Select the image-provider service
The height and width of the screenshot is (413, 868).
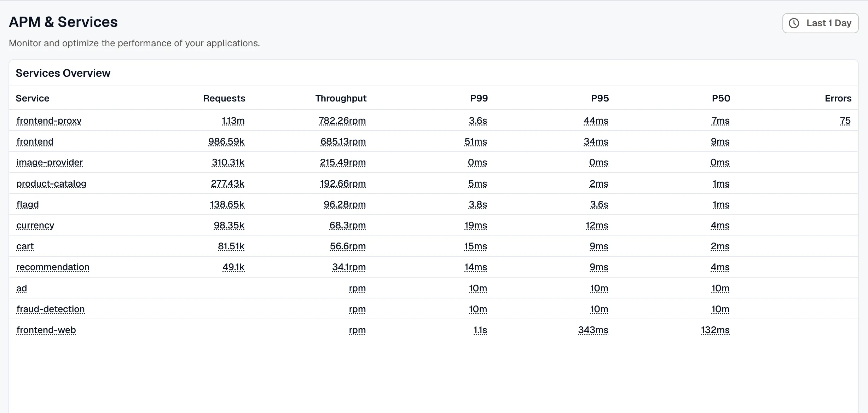(50, 162)
